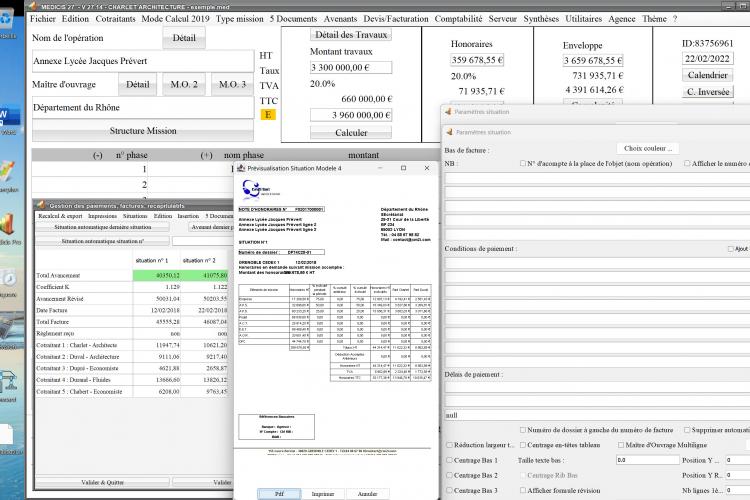Open the Fichier menu
This screenshot has height=500, width=750.
click(x=43, y=19)
